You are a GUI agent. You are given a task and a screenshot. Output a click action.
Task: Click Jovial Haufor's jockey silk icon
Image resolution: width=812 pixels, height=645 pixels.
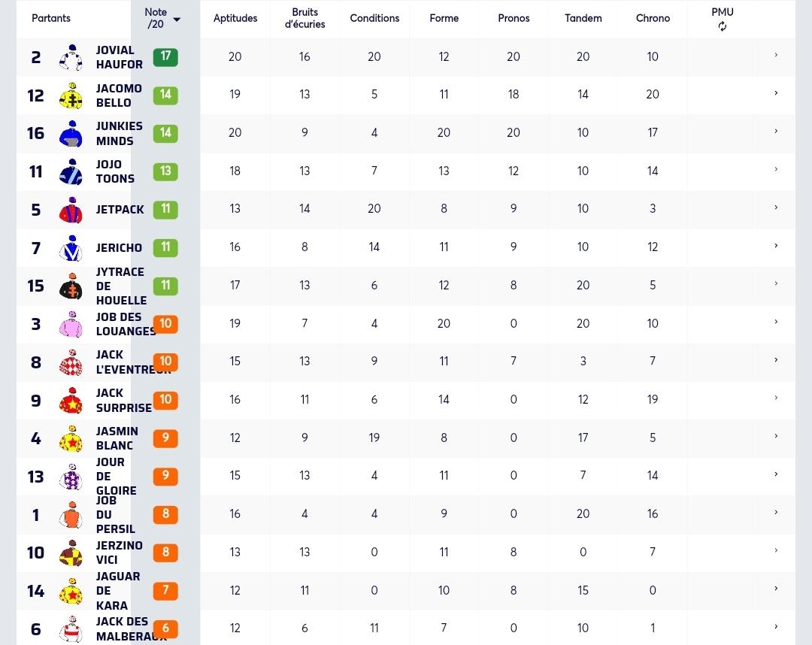71,57
